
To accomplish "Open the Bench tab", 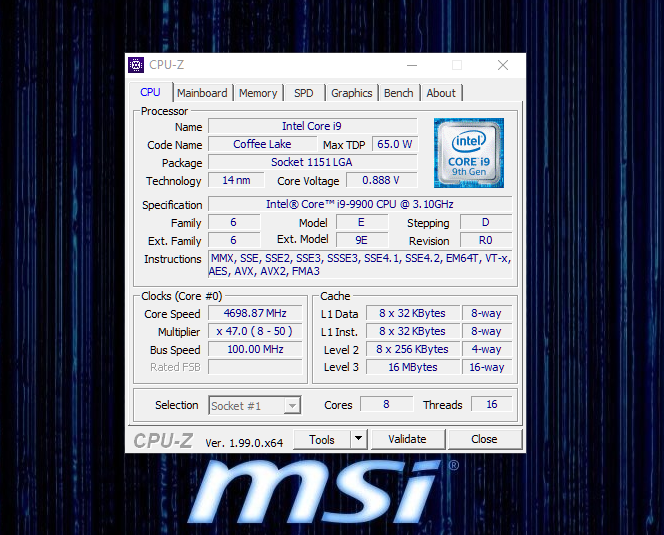I will coord(398,93).
